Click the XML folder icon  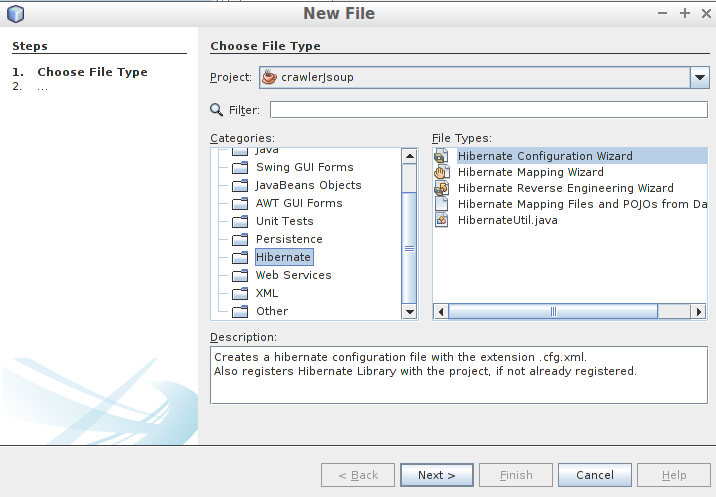[240, 293]
